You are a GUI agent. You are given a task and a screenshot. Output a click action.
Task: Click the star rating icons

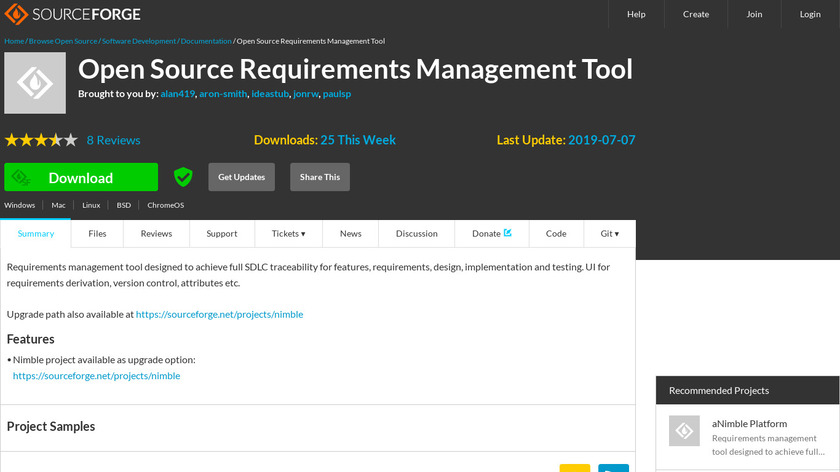tap(41, 140)
